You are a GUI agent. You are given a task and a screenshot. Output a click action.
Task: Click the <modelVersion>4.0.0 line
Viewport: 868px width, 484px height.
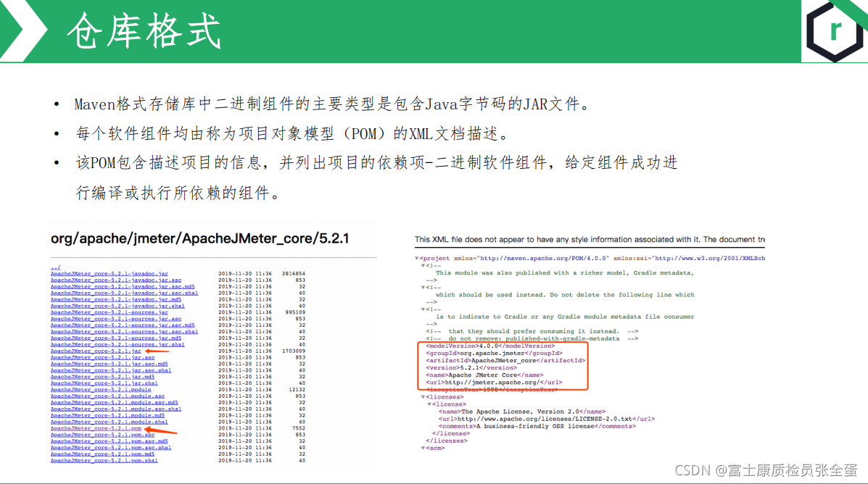tap(490, 346)
